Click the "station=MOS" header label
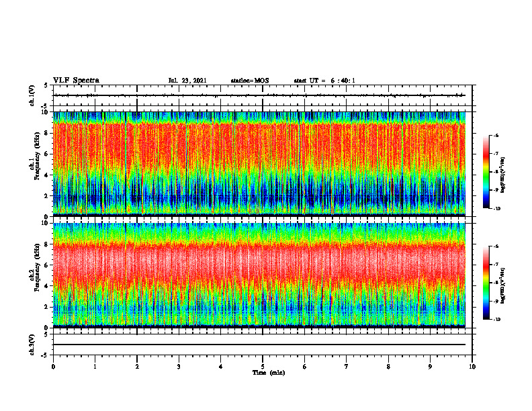This screenshot has height=411, width=532. tap(250, 81)
